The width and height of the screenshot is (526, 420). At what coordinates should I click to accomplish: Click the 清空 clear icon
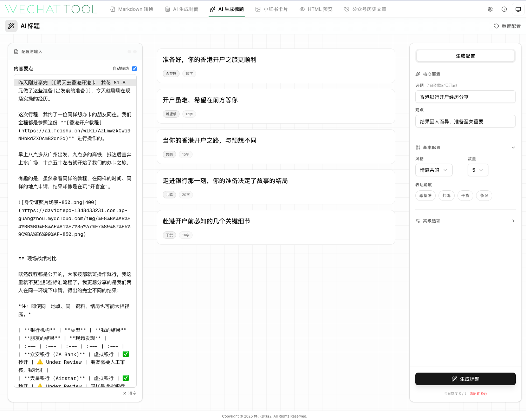125,393
